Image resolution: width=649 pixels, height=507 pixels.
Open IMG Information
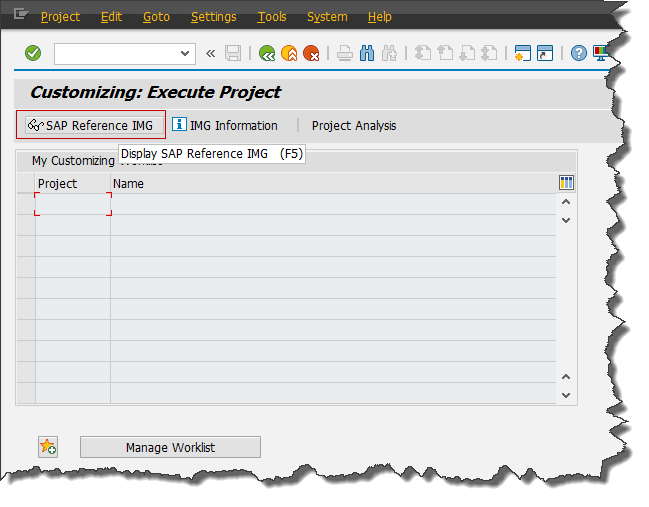[225, 125]
